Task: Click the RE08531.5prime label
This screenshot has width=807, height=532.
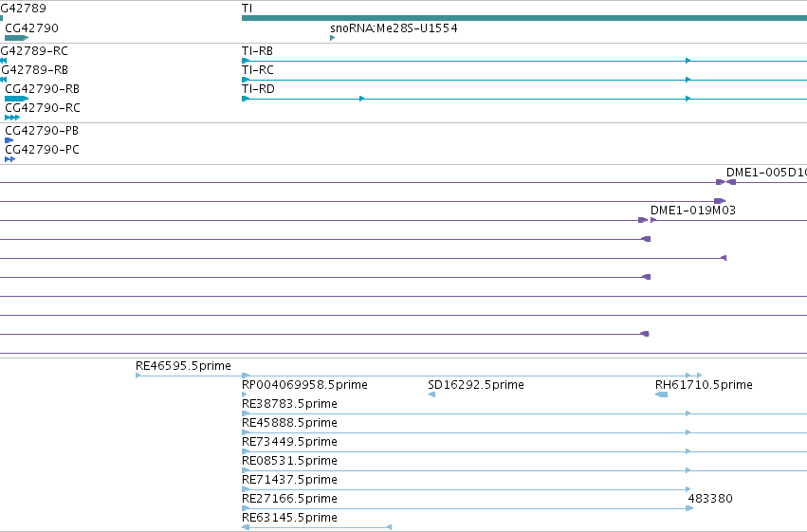Action: (289, 461)
